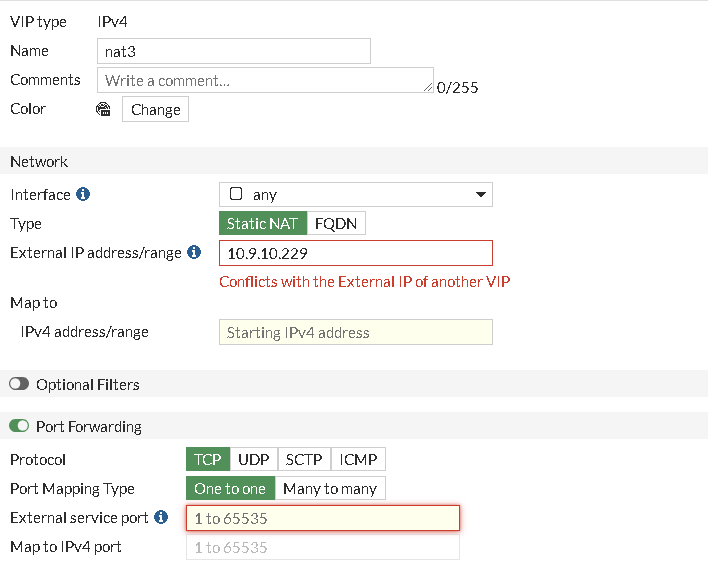Click the External IP address field
The width and height of the screenshot is (708, 576).
(x=355, y=253)
